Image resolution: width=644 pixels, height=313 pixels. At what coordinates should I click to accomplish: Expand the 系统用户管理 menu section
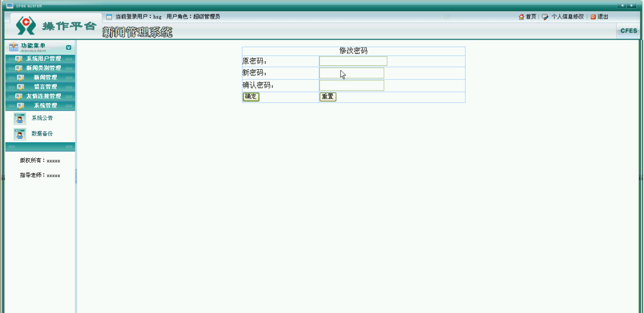pos(40,59)
